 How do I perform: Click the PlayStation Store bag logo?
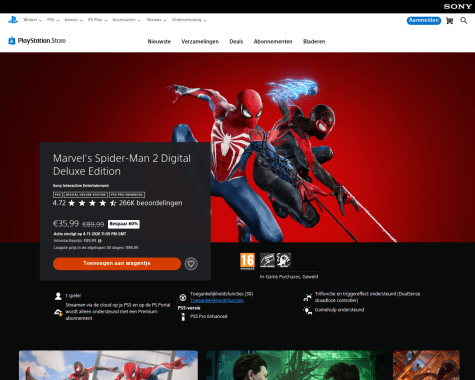12,40
